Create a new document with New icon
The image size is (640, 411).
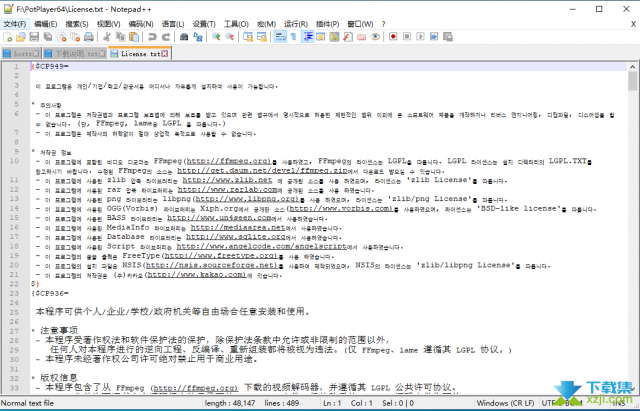click(8, 37)
